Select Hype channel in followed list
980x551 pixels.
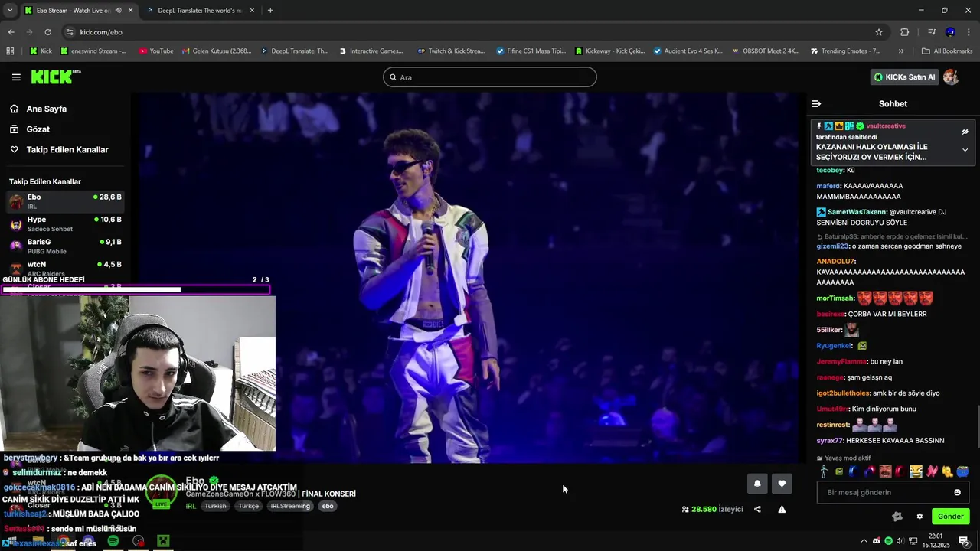click(x=65, y=224)
